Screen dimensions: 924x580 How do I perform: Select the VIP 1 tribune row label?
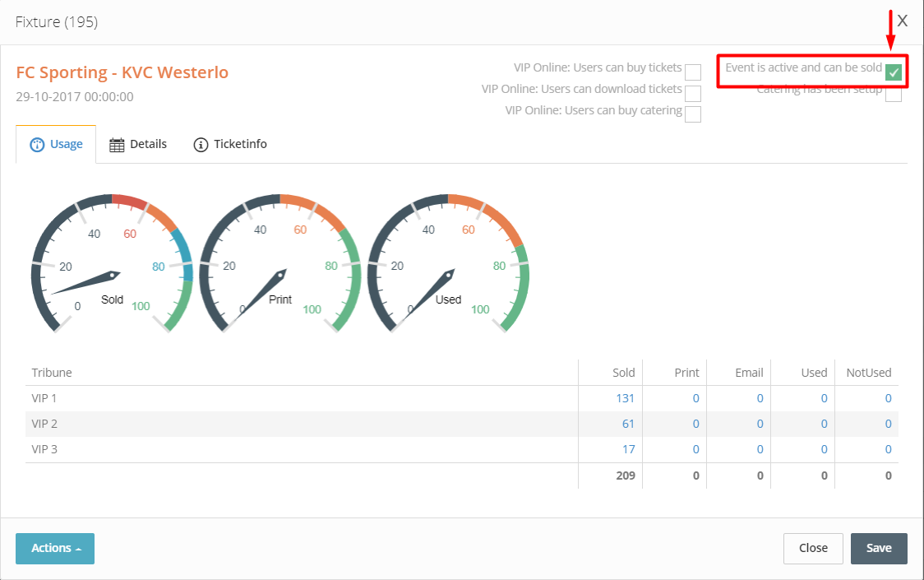tap(44, 398)
